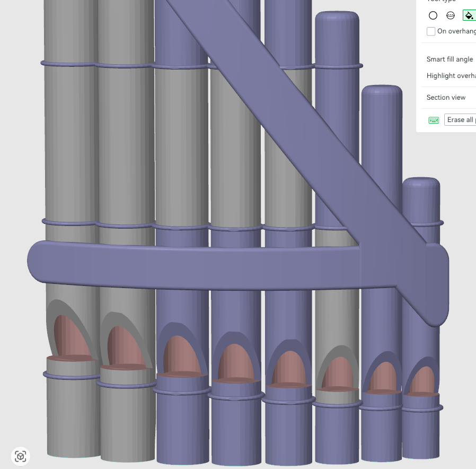Activate the fill bucket tool type
This screenshot has height=469, width=476.
click(469, 15)
